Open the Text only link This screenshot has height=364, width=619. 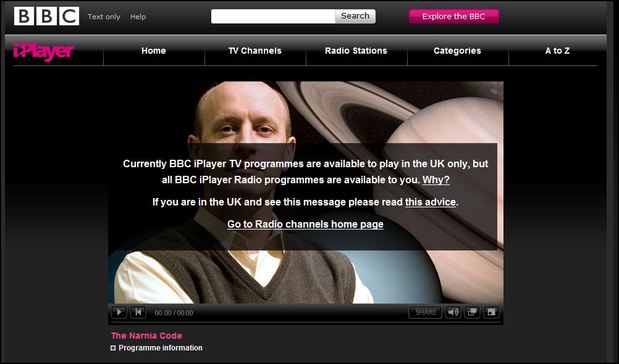(x=104, y=17)
